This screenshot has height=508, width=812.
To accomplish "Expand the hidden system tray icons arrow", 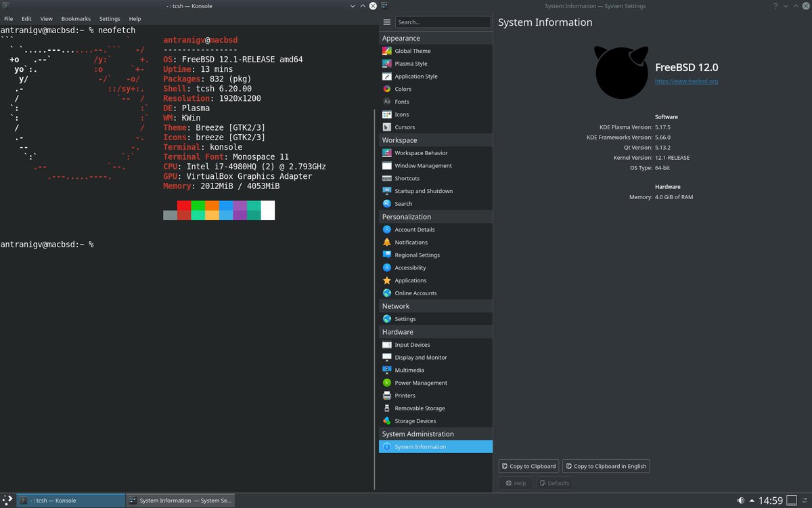I will (x=750, y=501).
